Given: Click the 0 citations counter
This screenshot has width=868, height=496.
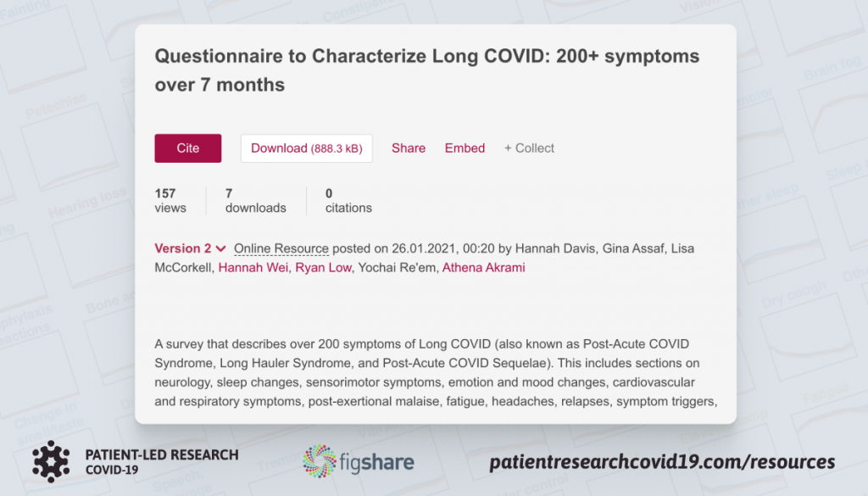Looking at the screenshot, I should 348,200.
